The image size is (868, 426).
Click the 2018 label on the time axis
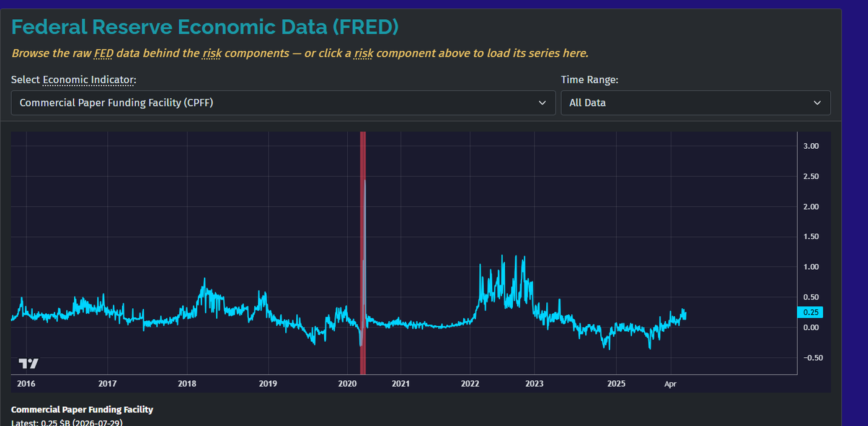pos(187,384)
